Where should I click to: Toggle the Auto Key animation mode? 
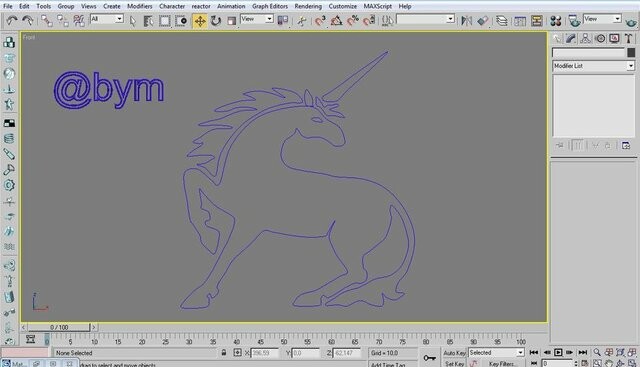pos(454,353)
